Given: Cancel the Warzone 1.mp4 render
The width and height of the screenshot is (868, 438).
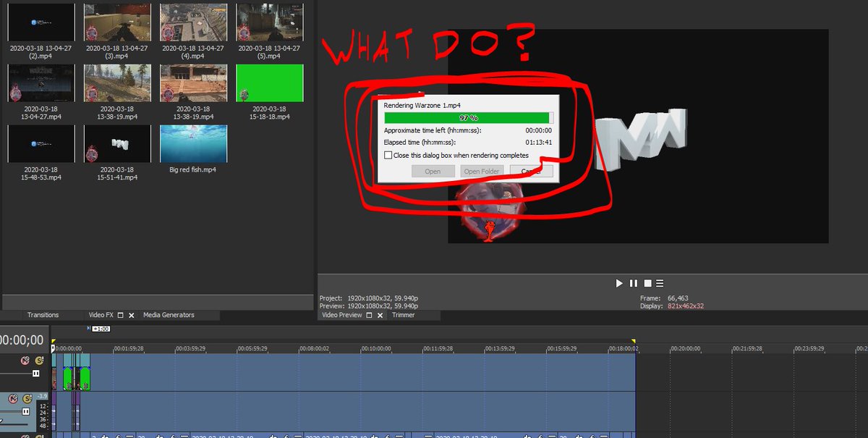Looking at the screenshot, I should (532, 172).
